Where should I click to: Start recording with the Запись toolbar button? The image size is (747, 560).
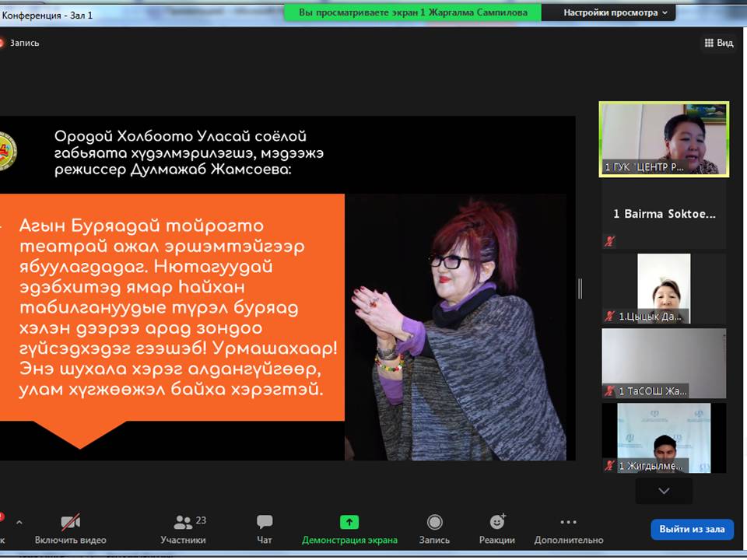[434, 529]
